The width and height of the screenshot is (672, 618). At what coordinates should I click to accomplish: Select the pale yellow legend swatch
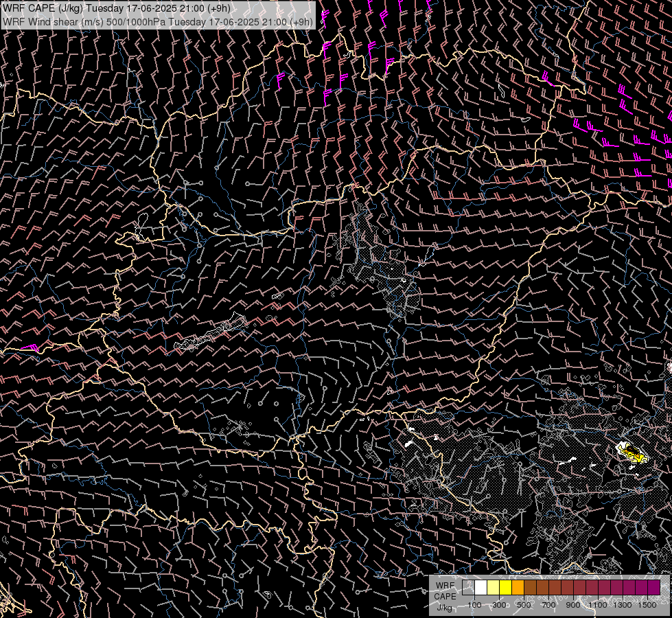(494, 587)
